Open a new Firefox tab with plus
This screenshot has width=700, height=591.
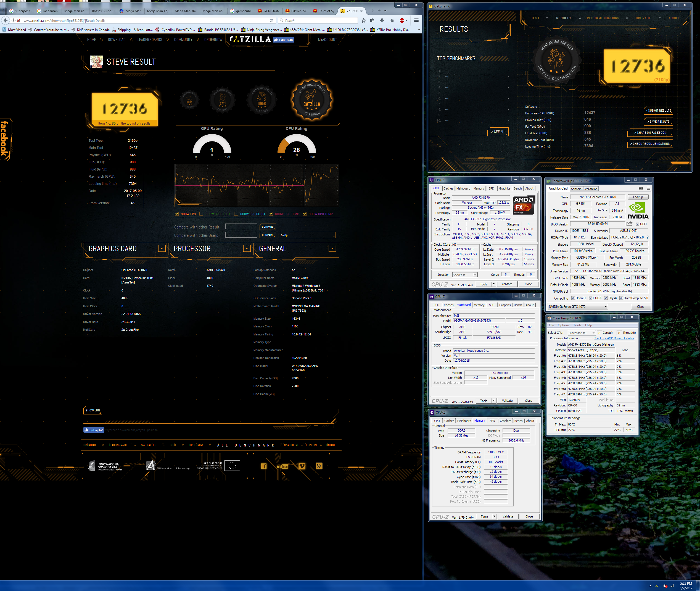coord(379,11)
